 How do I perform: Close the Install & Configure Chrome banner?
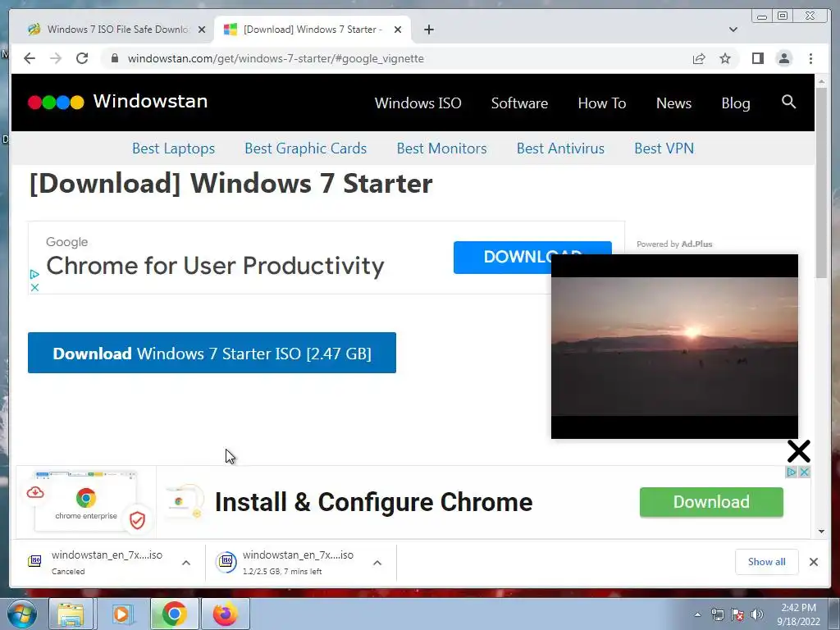coord(804,472)
